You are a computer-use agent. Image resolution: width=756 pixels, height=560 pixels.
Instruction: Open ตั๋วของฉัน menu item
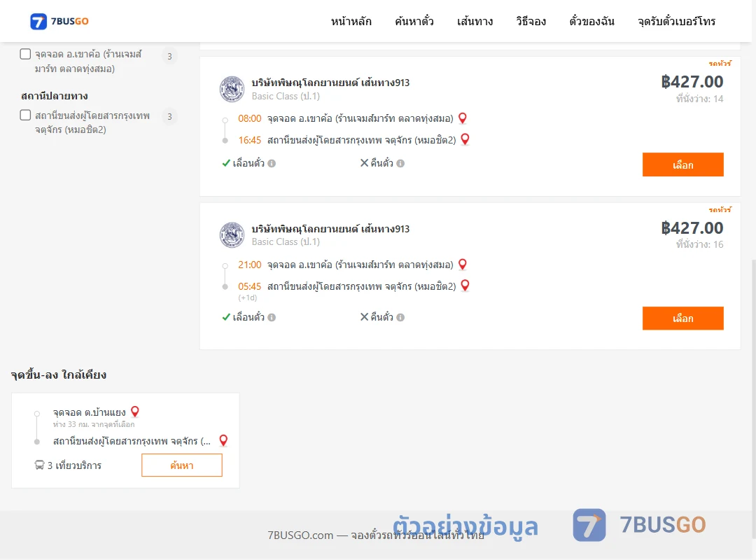(x=591, y=21)
